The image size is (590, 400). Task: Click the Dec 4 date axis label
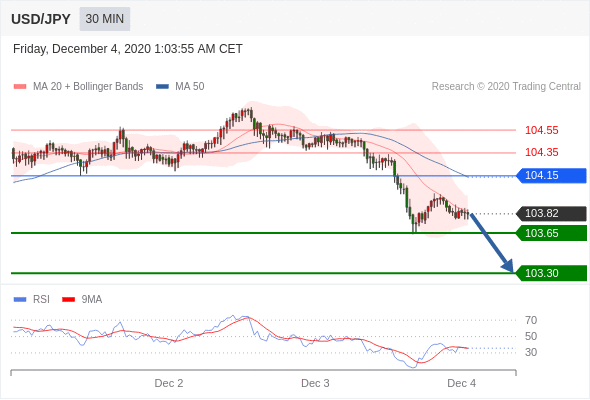pos(461,383)
